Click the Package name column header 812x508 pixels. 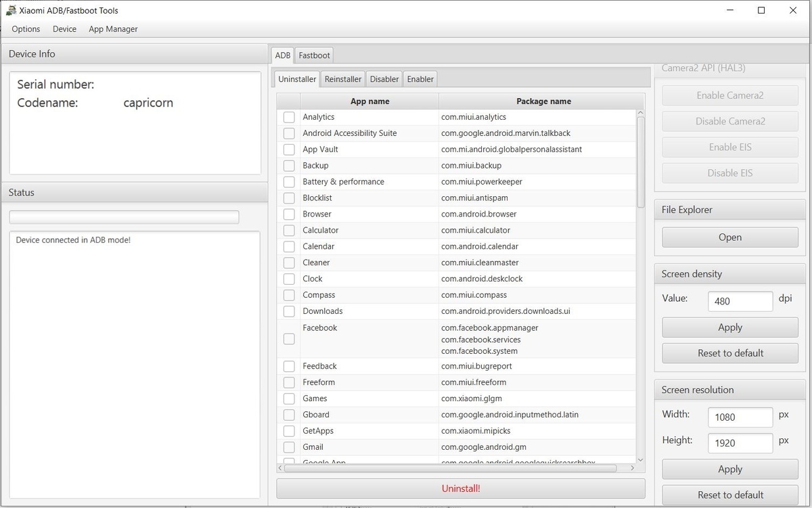point(543,101)
